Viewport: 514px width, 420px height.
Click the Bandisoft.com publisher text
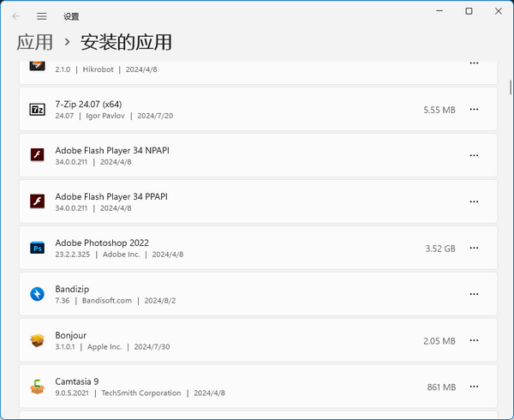click(107, 301)
